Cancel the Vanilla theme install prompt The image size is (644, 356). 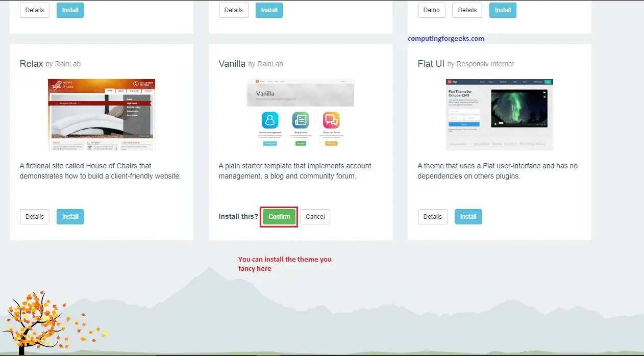(x=315, y=217)
